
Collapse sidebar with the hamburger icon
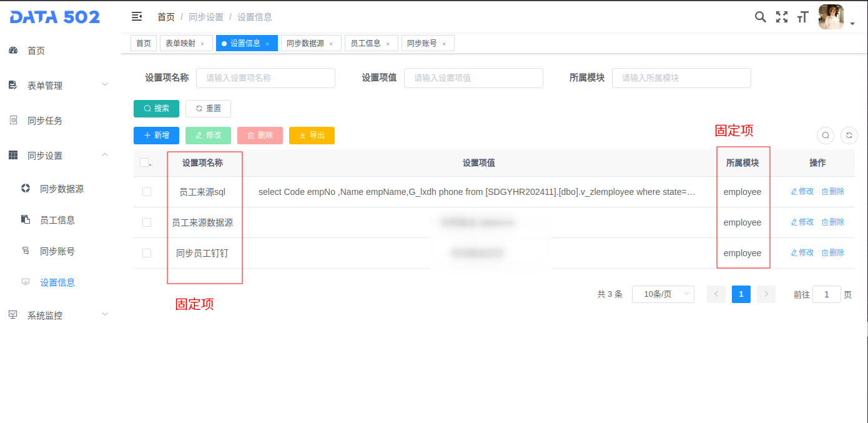[x=137, y=17]
